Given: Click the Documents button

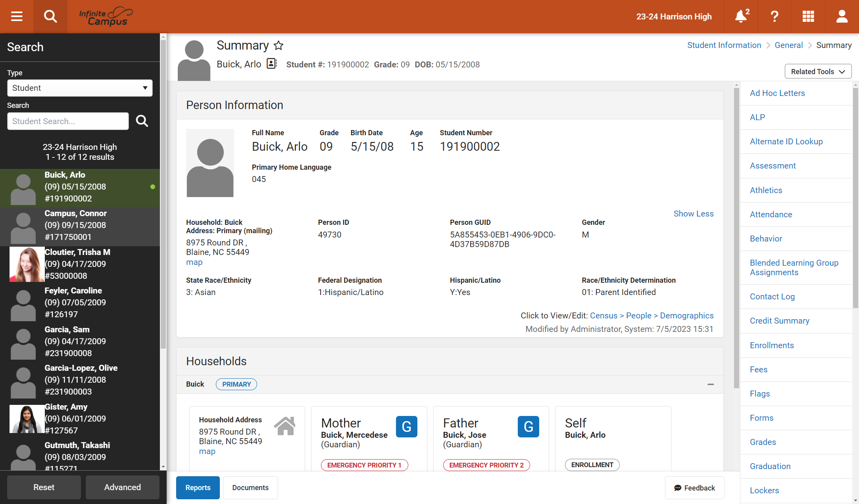Looking at the screenshot, I should (x=250, y=487).
